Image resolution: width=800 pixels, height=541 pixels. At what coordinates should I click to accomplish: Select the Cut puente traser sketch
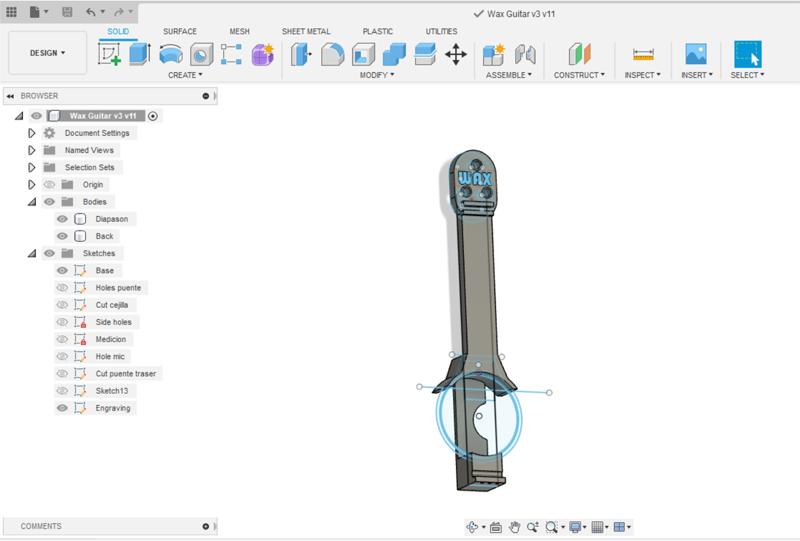tap(126, 374)
